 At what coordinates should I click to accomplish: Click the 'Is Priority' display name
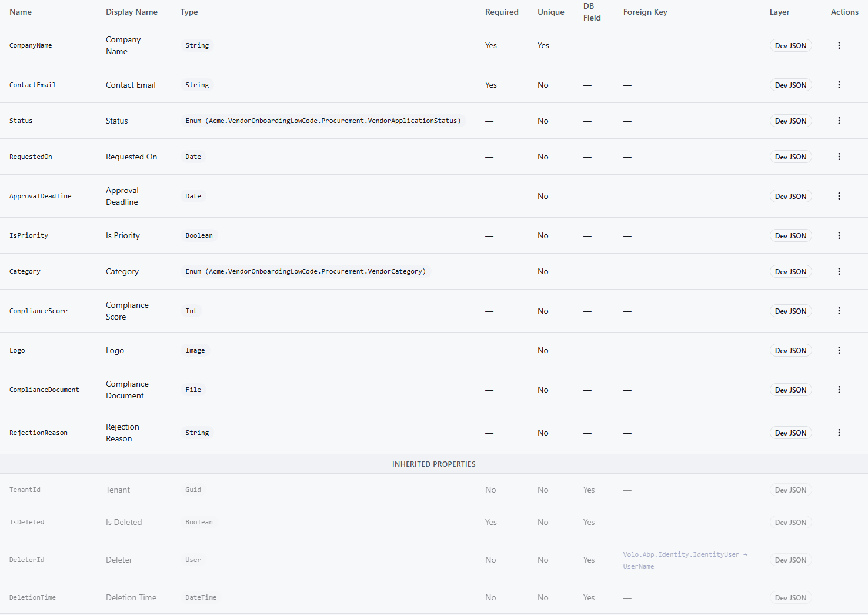click(123, 235)
